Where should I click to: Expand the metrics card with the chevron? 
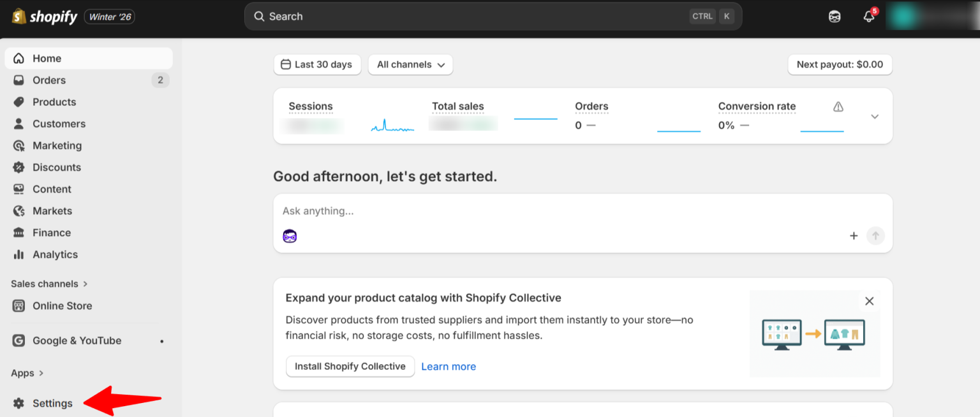[875, 117]
